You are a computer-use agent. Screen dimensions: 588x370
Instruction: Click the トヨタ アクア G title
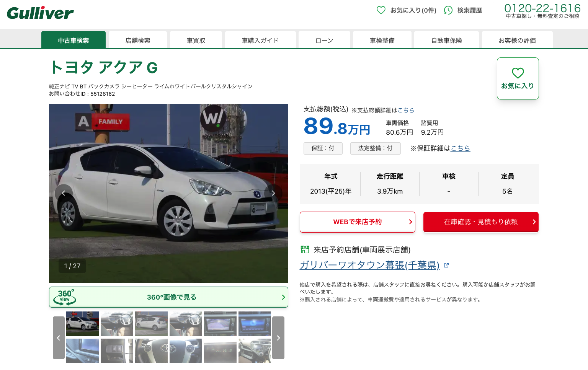(103, 68)
